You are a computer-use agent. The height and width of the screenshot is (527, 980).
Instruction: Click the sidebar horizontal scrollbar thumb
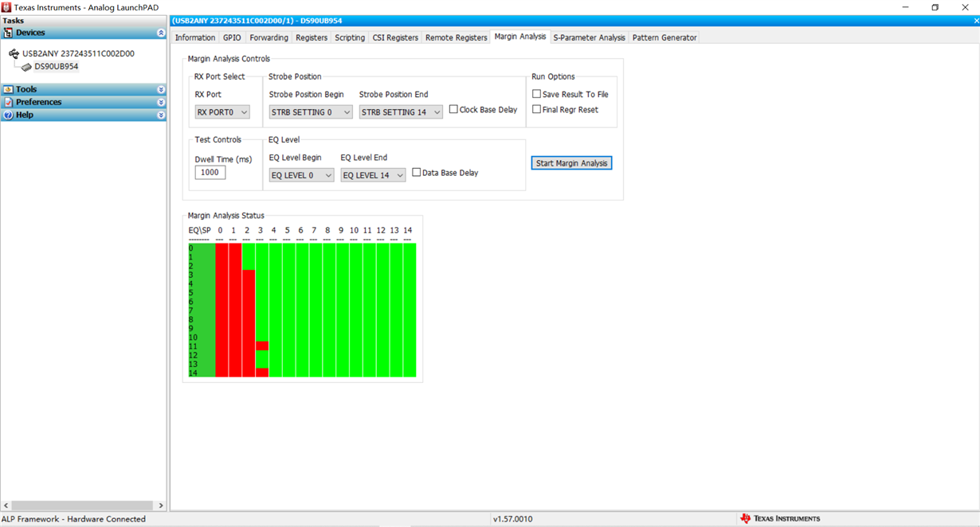[83, 506]
